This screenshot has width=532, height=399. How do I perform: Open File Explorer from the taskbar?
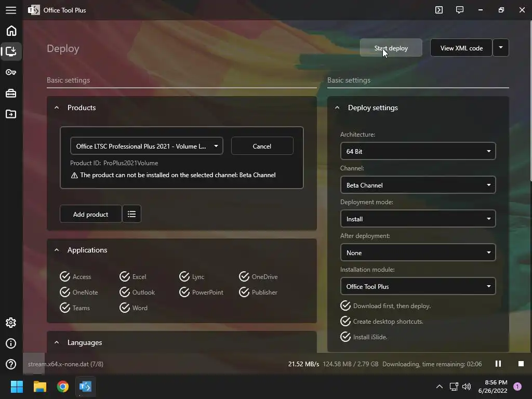pyautogui.click(x=39, y=387)
